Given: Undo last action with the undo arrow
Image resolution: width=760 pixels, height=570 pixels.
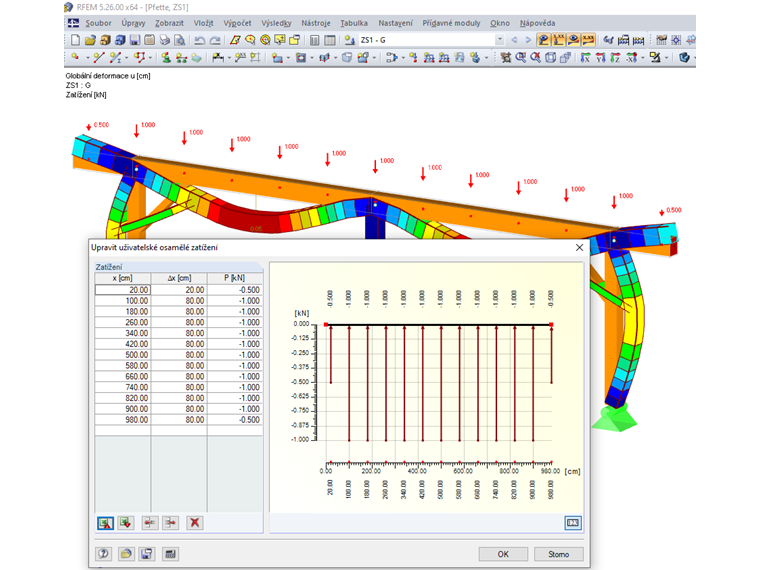Looking at the screenshot, I should (199, 40).
